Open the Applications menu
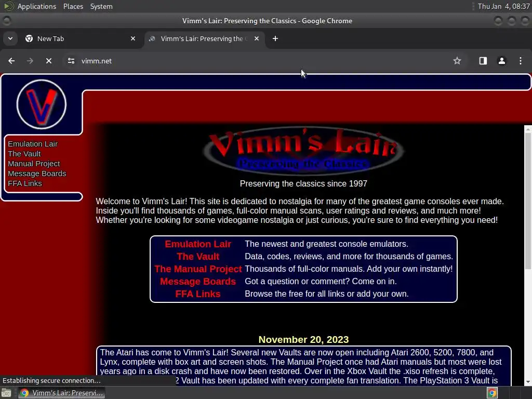This screenshot has height=399, width=532. (37, 6)
